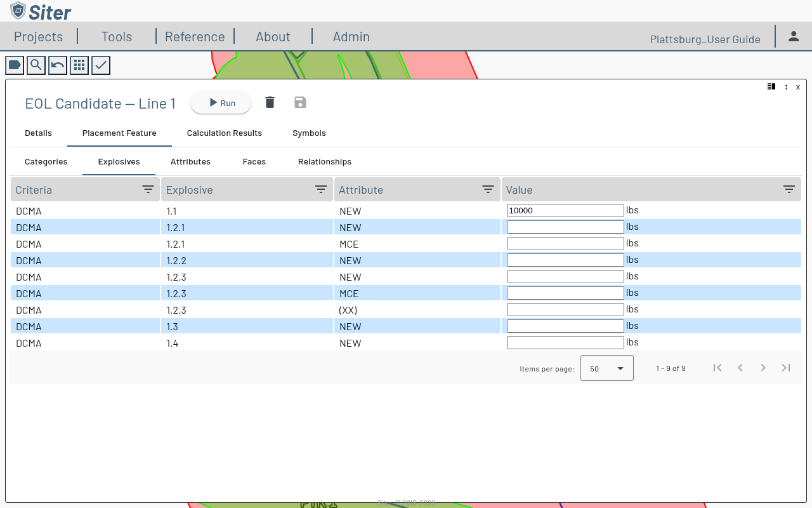Open the Items per page dropdown
The image size is (812, 508).
607,368
